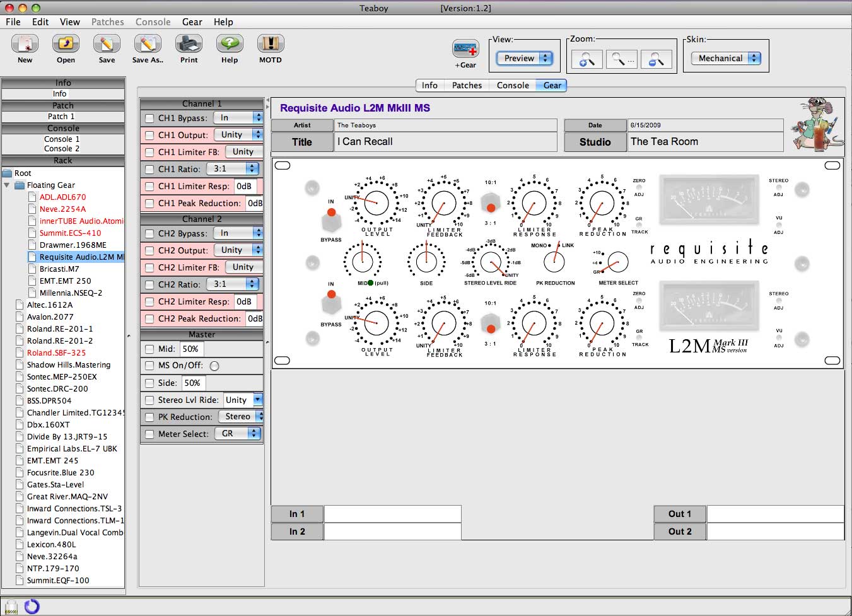The width and height of the screenshot is (852, 616).
Task: Click the New toolbar icon
Action: pyautogui.click(x=25, y=44)
